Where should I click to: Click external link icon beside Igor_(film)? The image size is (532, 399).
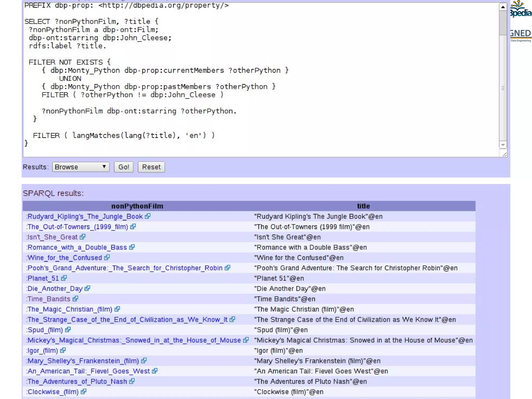[x=63, y=350]
